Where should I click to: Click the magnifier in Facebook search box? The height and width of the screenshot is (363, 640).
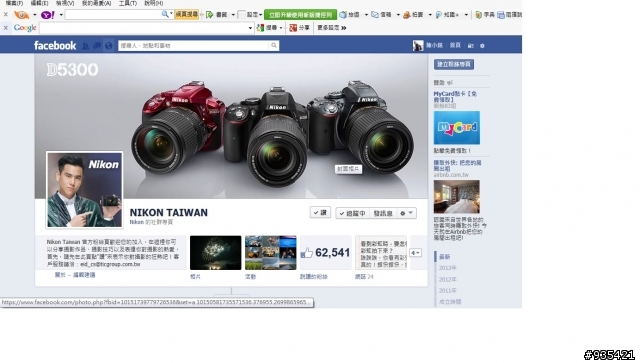point(274,45)
